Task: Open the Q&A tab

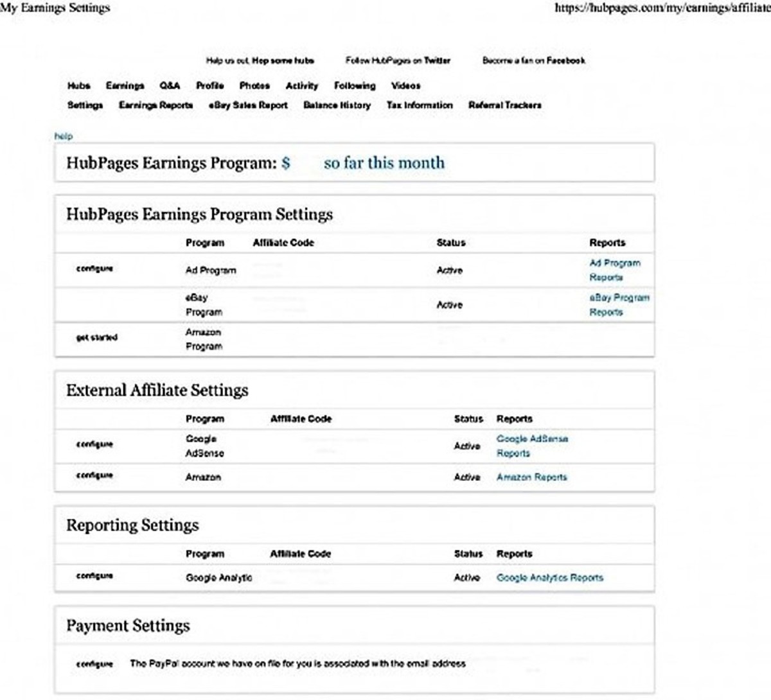Action: pyautogui.click(x=170, y=85)
